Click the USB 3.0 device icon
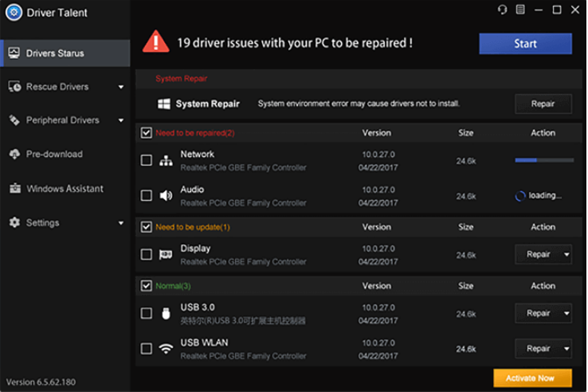This screenshot has height=392, width=588. click(x=166, y=313)
